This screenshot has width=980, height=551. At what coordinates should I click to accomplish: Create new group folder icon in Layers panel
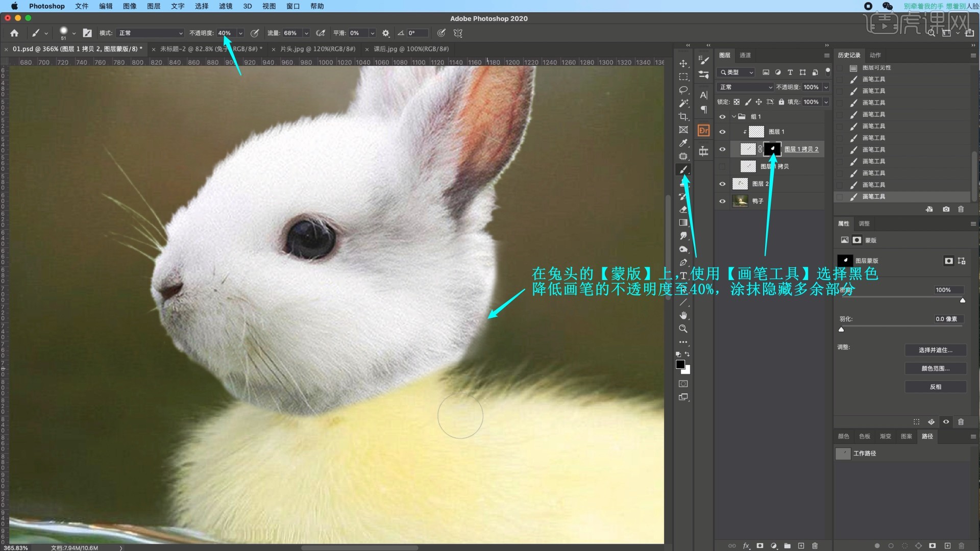click(787, 545)
